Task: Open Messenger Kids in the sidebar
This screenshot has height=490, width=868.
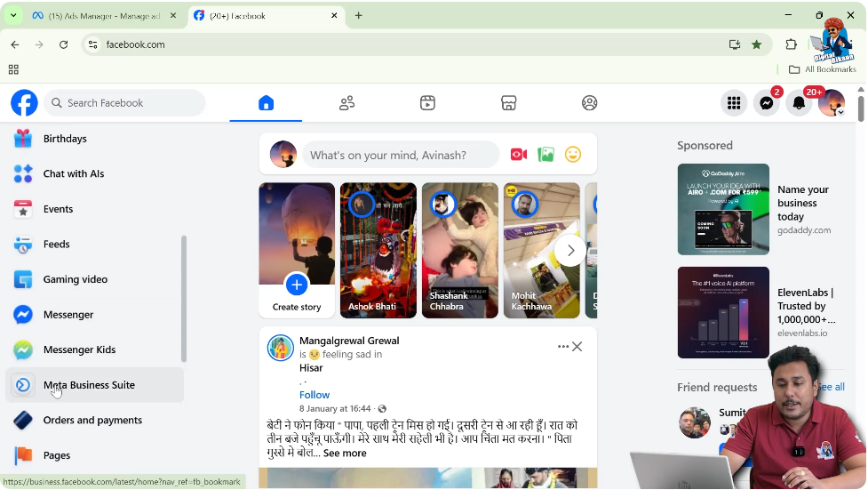Action: coord(94,349)
